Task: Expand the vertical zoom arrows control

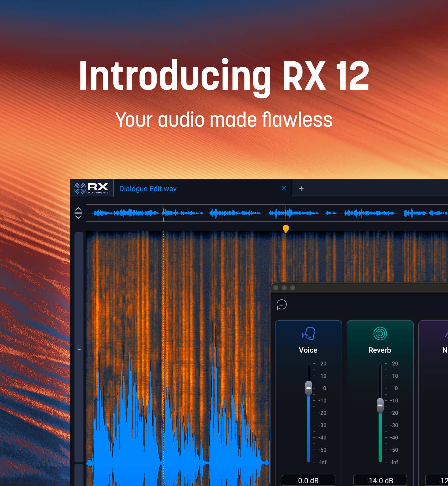Action: 78,212
